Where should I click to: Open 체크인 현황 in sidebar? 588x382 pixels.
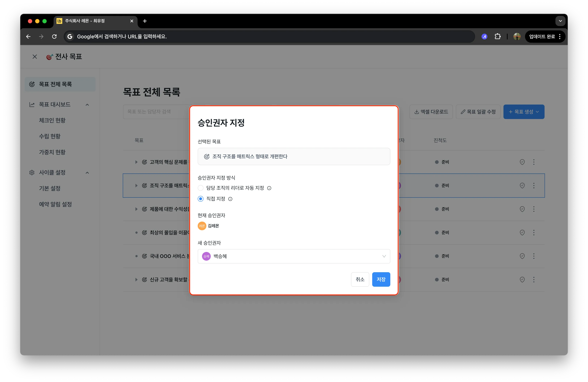click(52, 120)
